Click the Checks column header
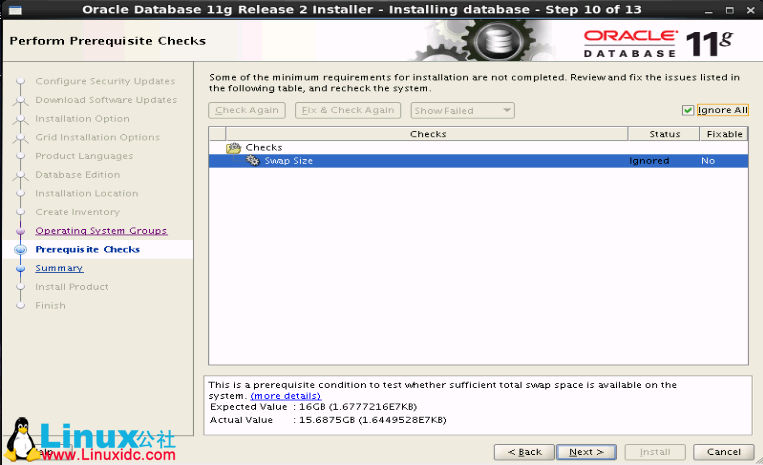Image resolution: width=763 pixels, height=465 pixels. coord(427,134)
